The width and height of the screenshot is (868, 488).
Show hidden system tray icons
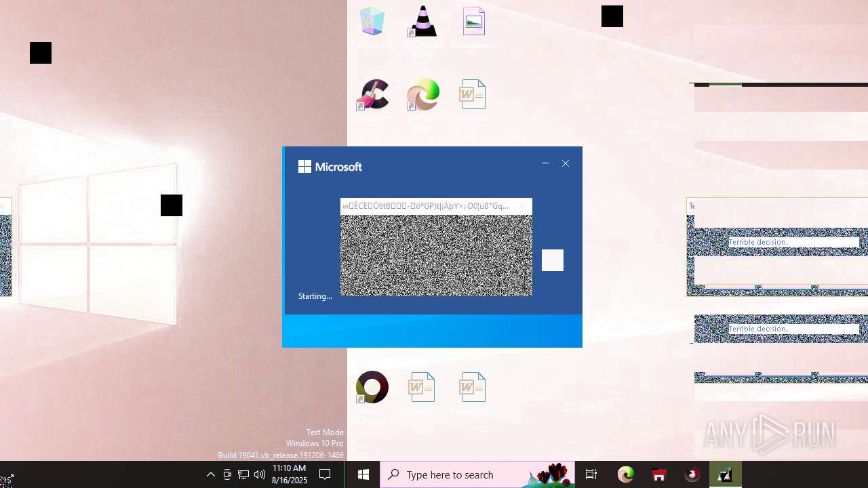click(x=210, y=474)
